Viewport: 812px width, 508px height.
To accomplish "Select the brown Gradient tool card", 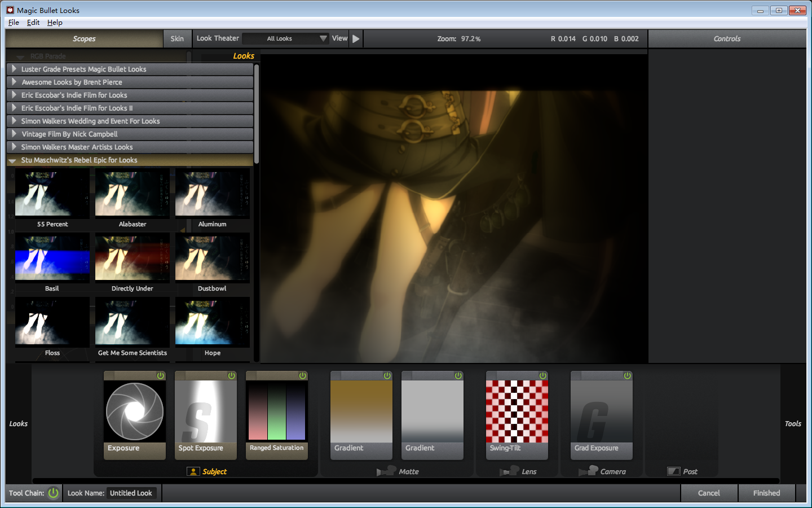I will coord(361,415).
